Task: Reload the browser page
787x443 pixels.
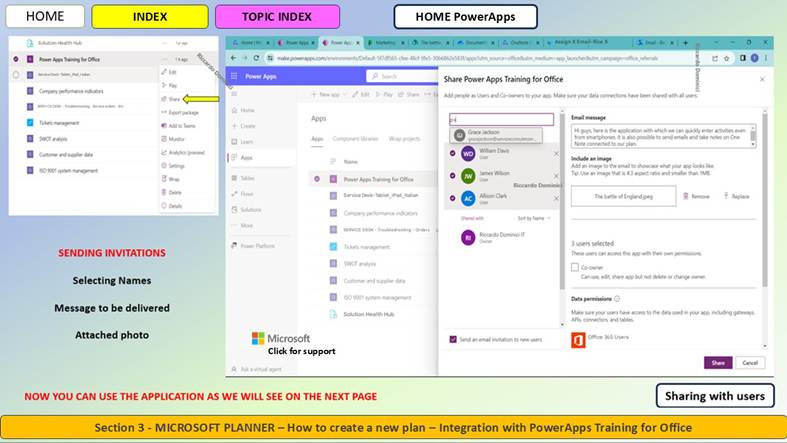Action: 256,58
